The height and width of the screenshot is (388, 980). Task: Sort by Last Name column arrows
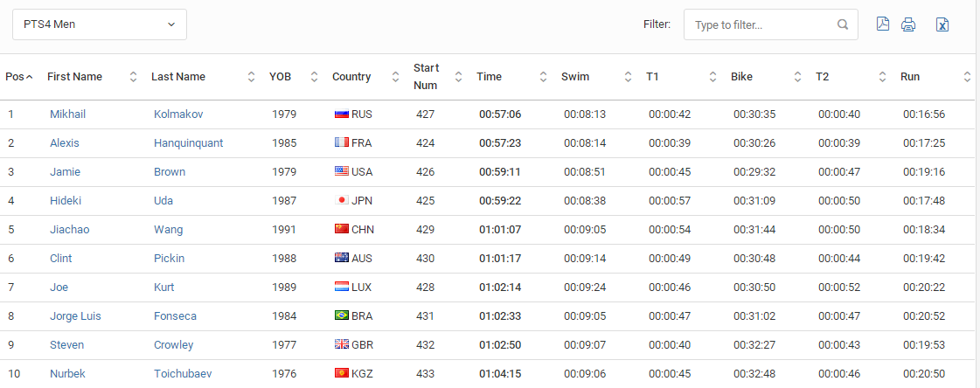tap(251, 77)
